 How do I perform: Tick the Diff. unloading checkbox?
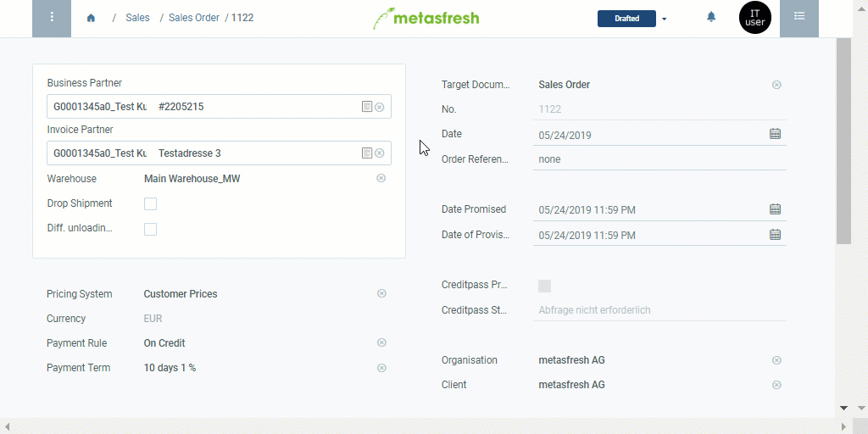(x=150, y=229)
